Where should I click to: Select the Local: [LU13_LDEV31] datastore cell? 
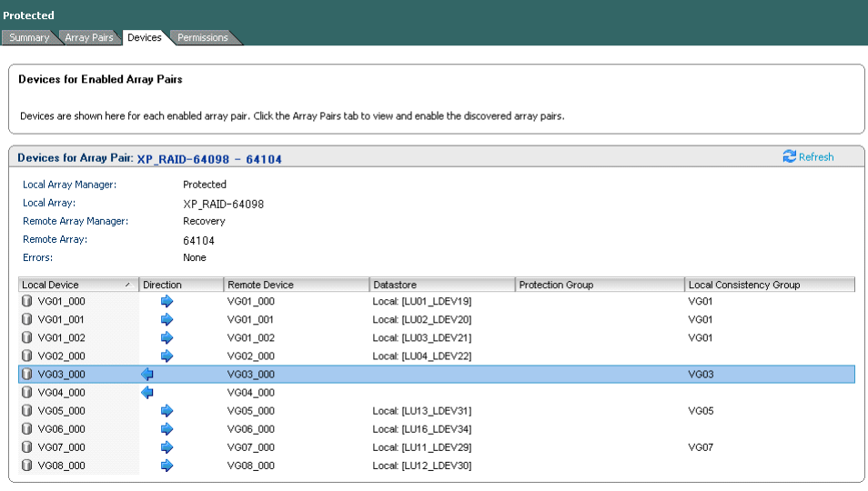[422, 411]
